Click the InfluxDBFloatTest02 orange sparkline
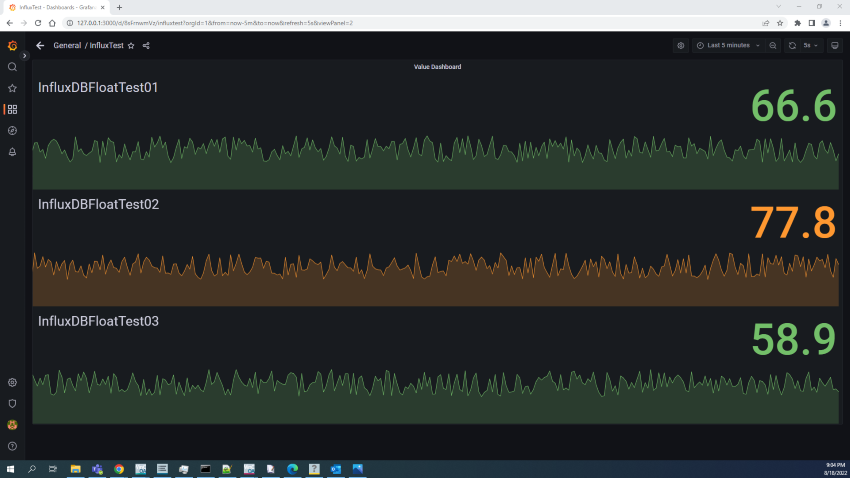Viewport: 850px width, 478px height. click(x=436, y=279)
